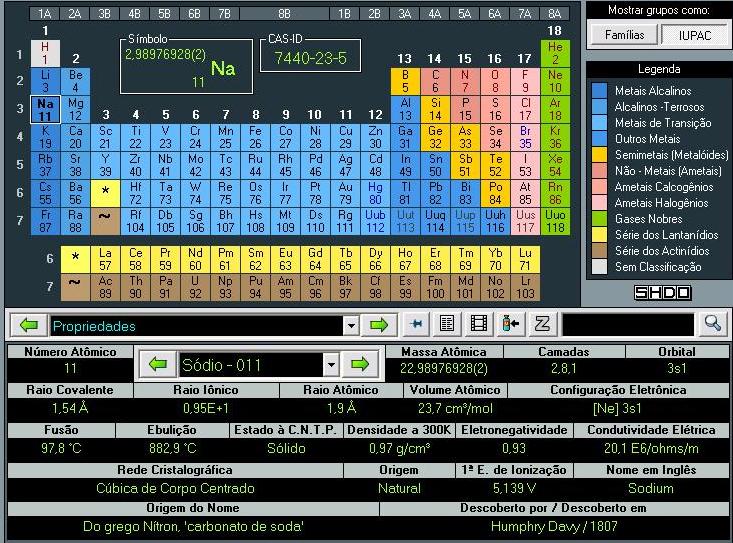Open the list/table view icon
The height and width of the screenshot is (543, 733).
447,323
